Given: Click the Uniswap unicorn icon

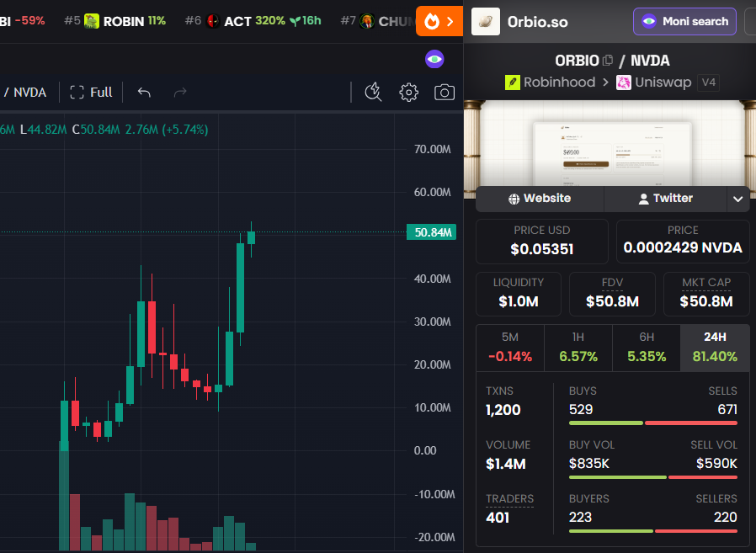Looking at the screenshot, I should (624, 82).
